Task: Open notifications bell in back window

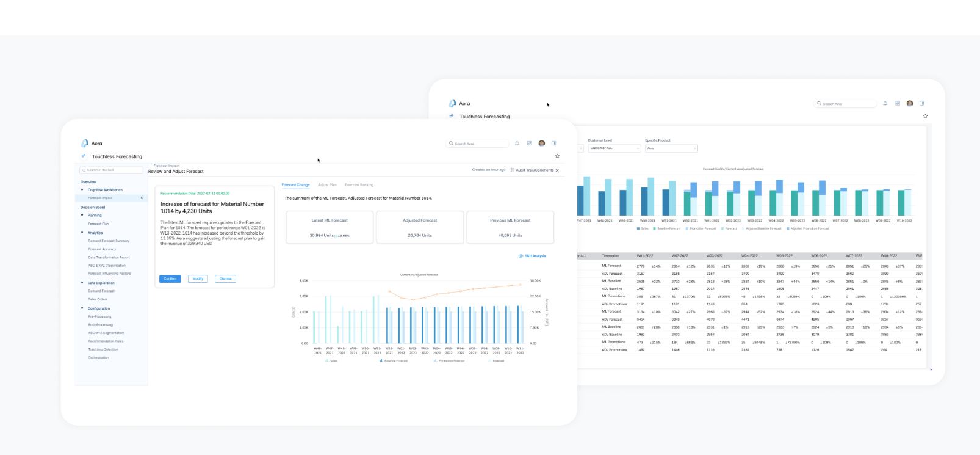Action: point(885,103)
